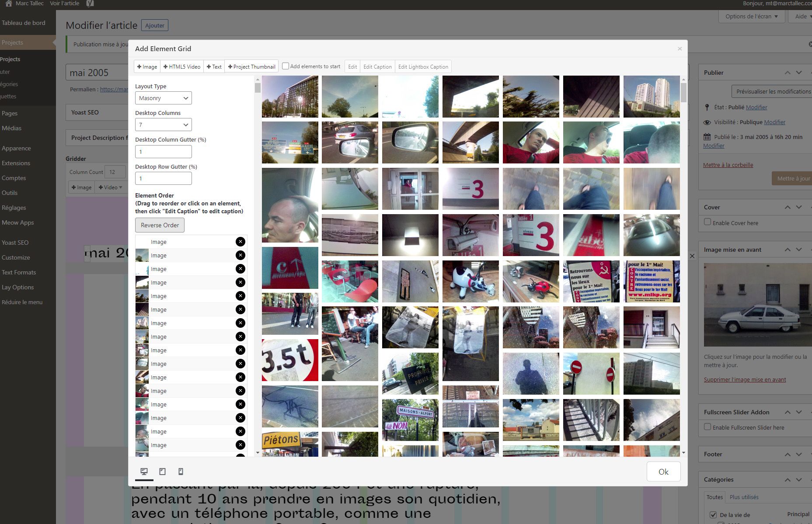Add a Text element to the grid
This screenshot has height=524, width=812.
pyautogui.click(x=214, y=66)
